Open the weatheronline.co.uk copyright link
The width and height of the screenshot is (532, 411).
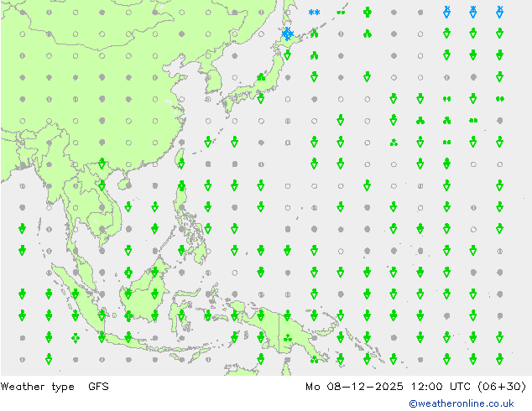point(461,403)
